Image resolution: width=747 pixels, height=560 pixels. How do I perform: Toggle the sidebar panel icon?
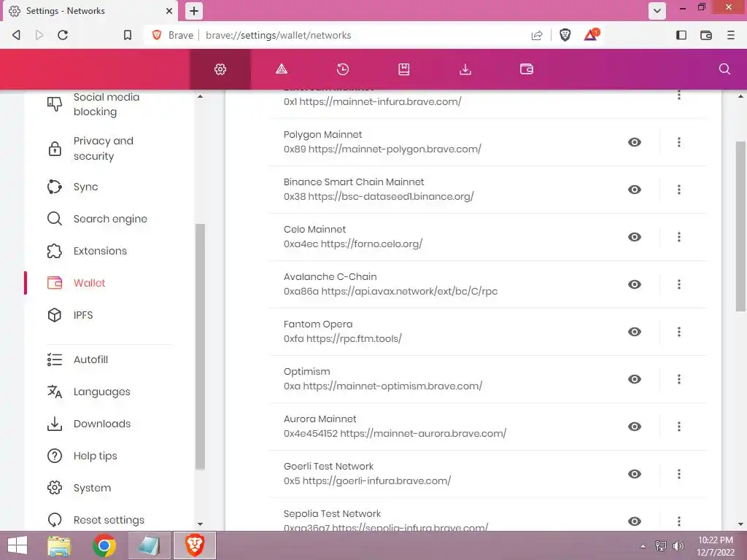tap(681, 35)
